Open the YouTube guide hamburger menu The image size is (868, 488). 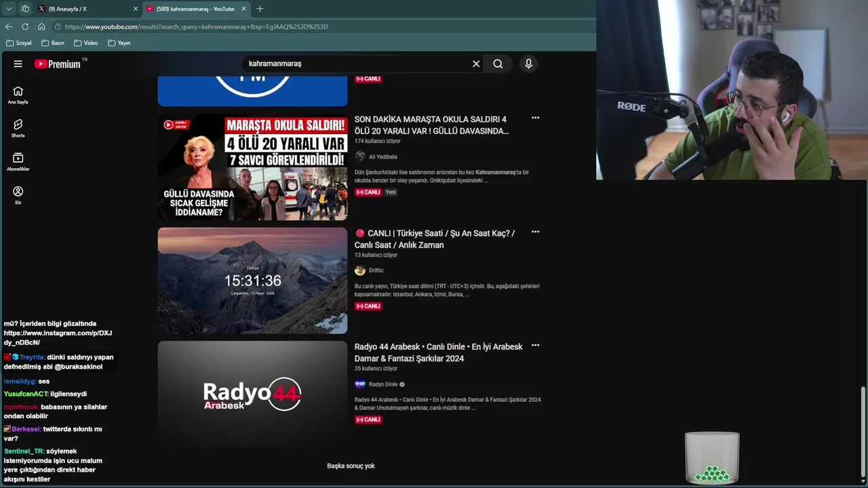(18, 64)
